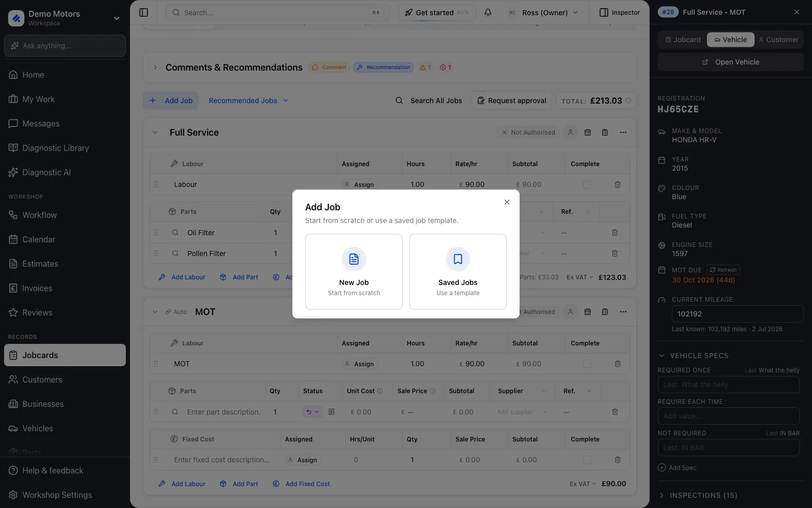Click Open Vehicle button
This screenshot has height=508, width=812.
click(x=731, y=62)
